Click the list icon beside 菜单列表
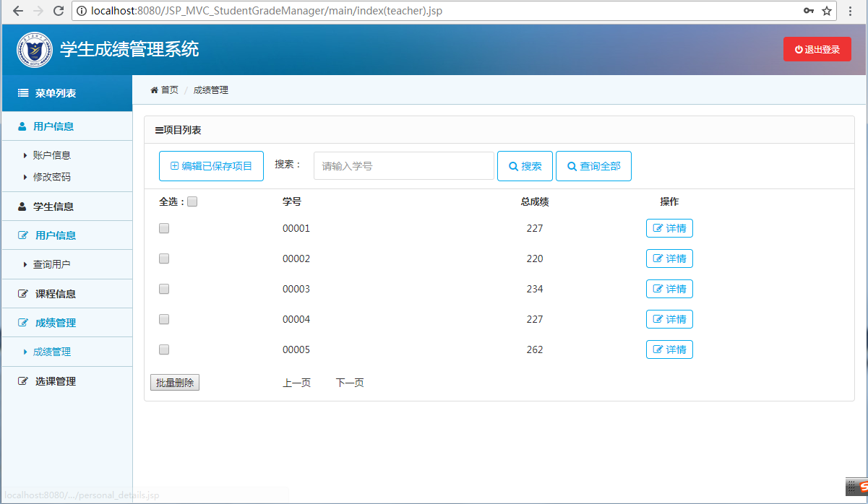 pyautogui.click(x=23, y=93)
